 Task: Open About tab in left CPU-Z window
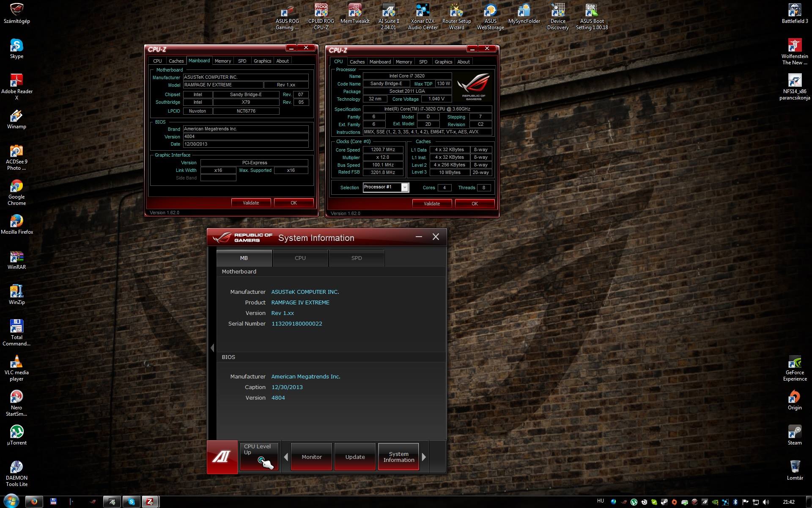click(x=283, y=61)
